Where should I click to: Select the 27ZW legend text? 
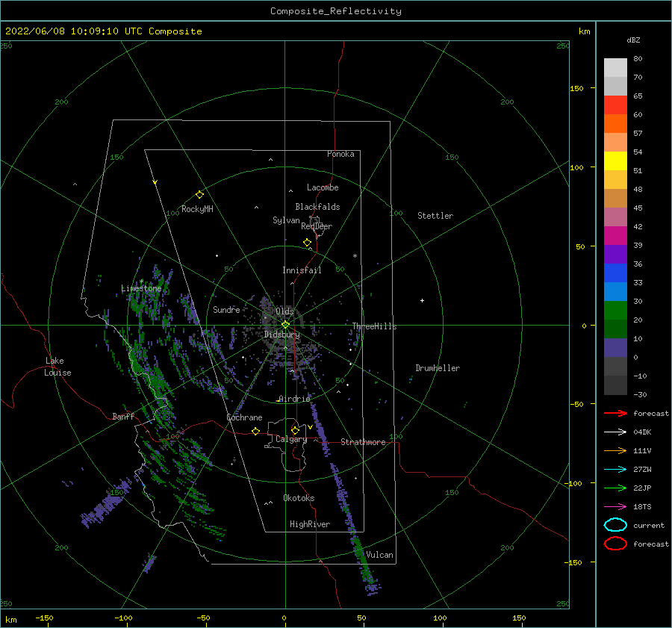tap(642, 470)
